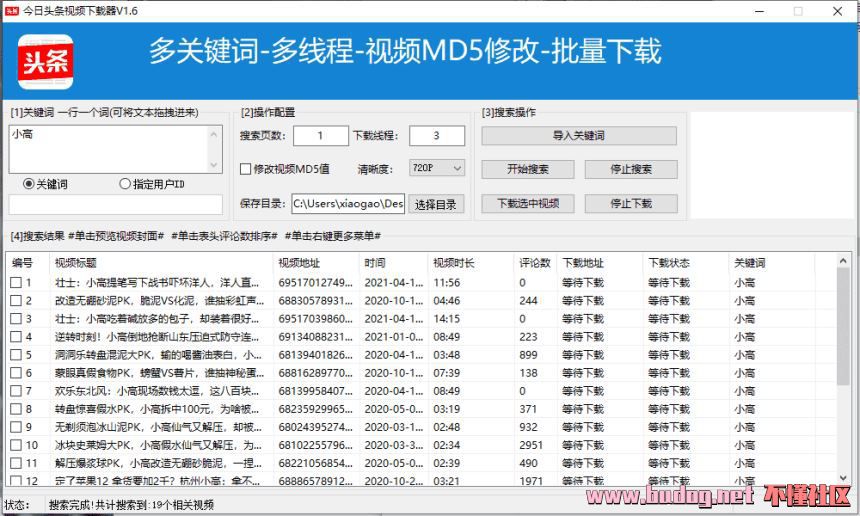Click the 搜索页数 input field

[x=320, y=136]
